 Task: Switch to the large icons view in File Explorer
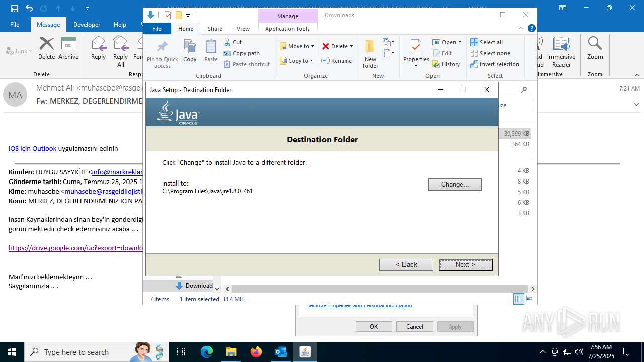(530, 299)
